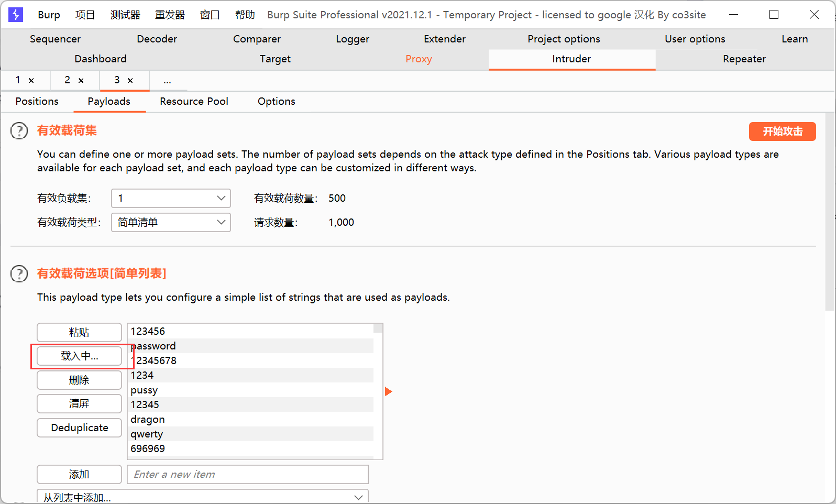Click the new item input field
Screen dimensions: 836x504
click(x=248, y=474)
